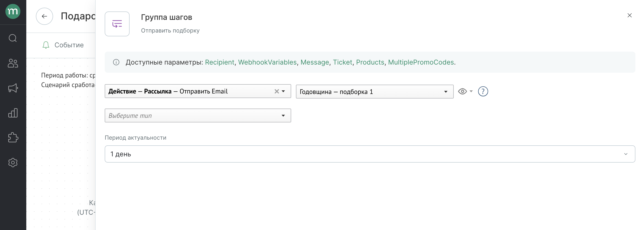The image size is (644, 230).
Task: Open the Ticket parameter link
Action: (342, 62)
